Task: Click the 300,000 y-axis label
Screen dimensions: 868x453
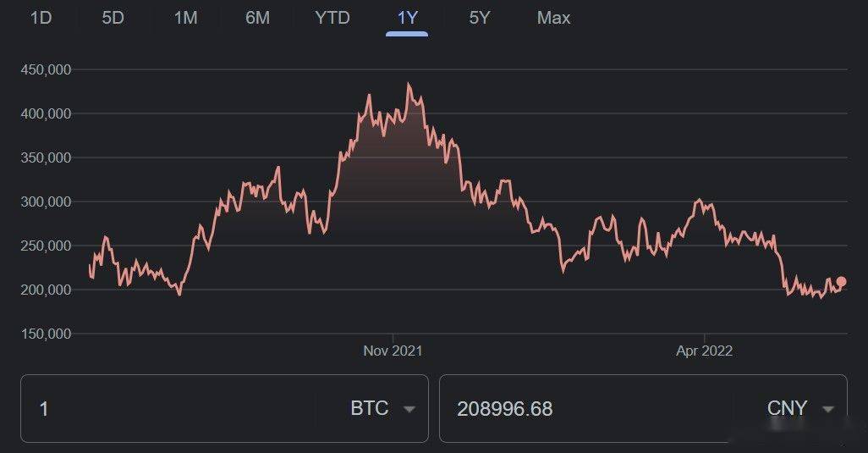Action: [46, 202]
